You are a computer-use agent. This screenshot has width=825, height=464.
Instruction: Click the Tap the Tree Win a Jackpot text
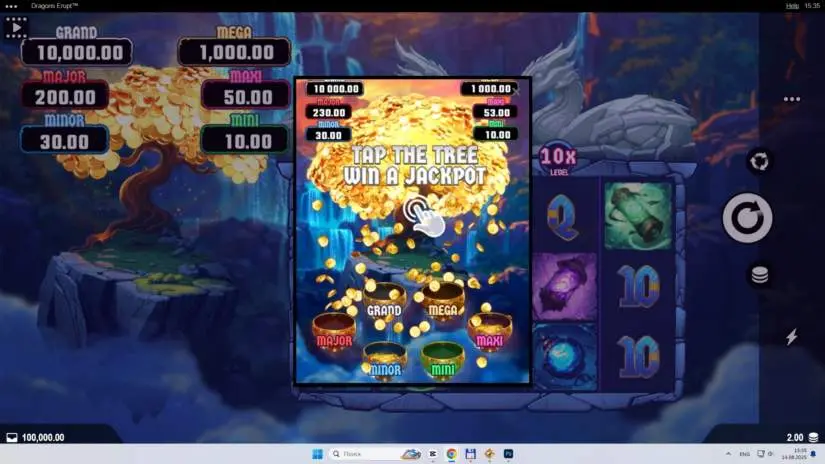[x=414, y=165]
